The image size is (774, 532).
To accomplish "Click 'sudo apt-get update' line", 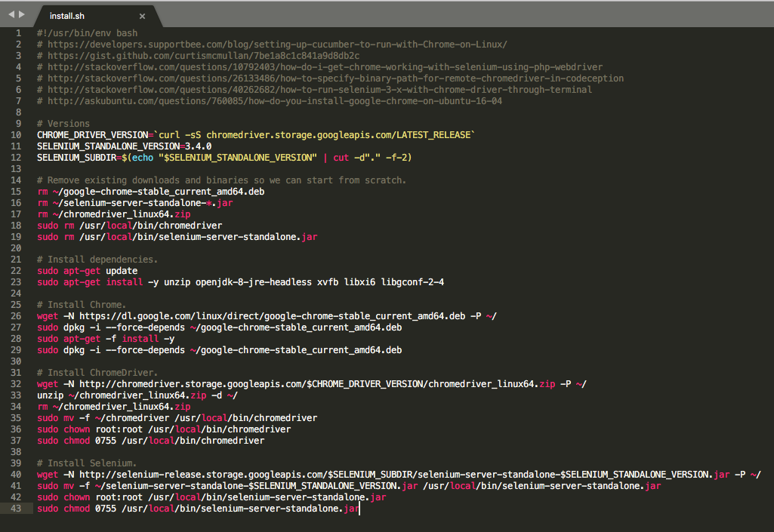I will [88, 271].
